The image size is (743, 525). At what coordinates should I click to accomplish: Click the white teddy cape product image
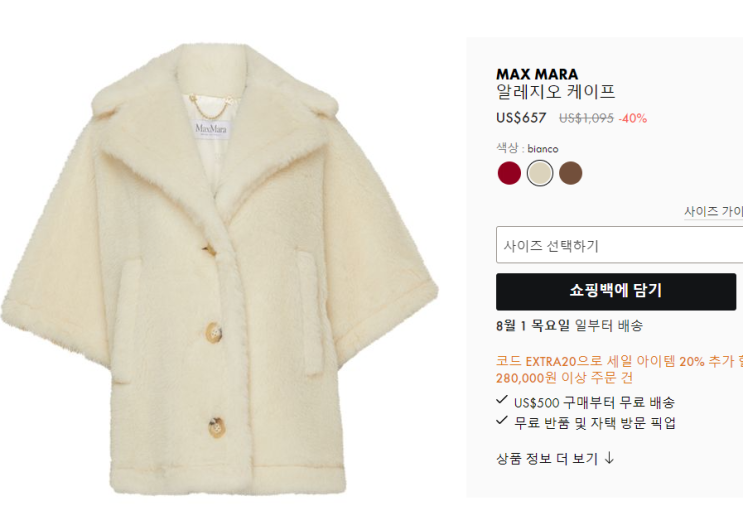[219, 269]
